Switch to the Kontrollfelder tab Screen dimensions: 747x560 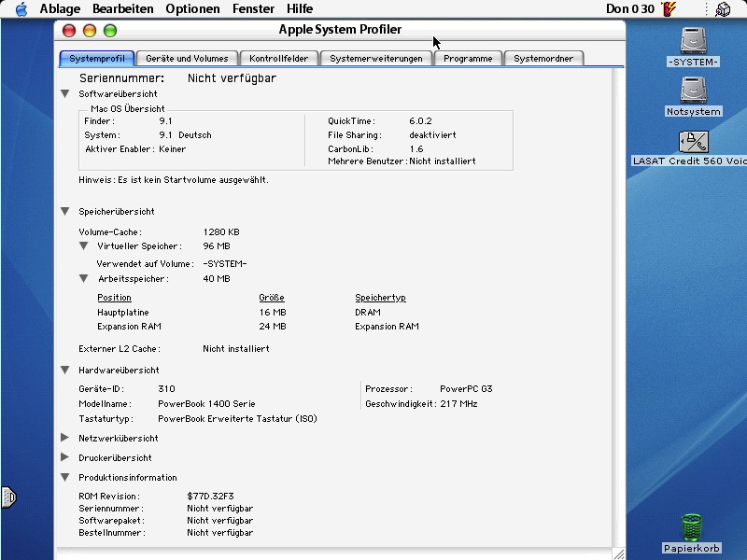[278, 59]
